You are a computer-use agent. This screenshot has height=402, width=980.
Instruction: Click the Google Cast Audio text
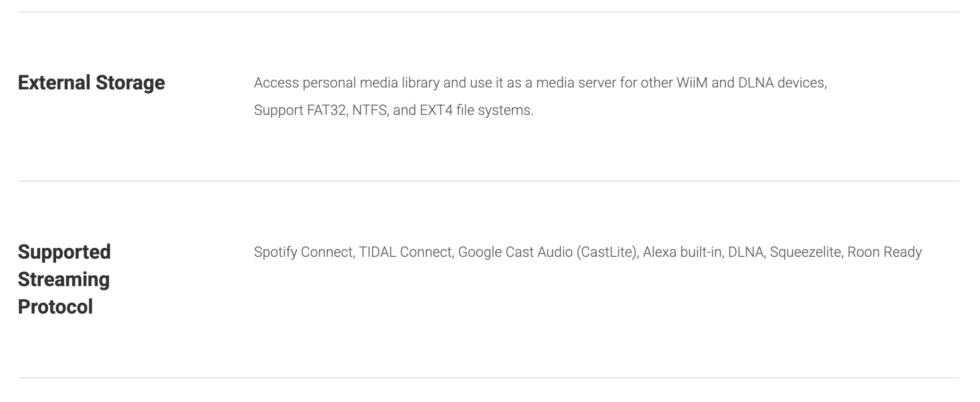pyautogui.click(x=515, y=252)
